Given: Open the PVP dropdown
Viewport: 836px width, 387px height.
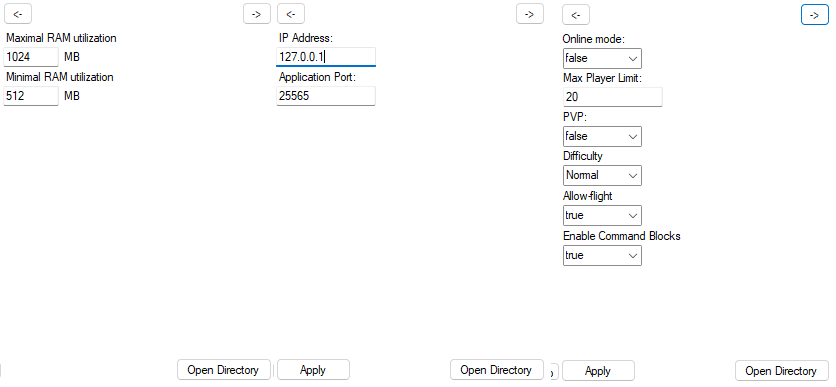Looking at the screenshot, I should pyautogui.click(x=602, y=136).
